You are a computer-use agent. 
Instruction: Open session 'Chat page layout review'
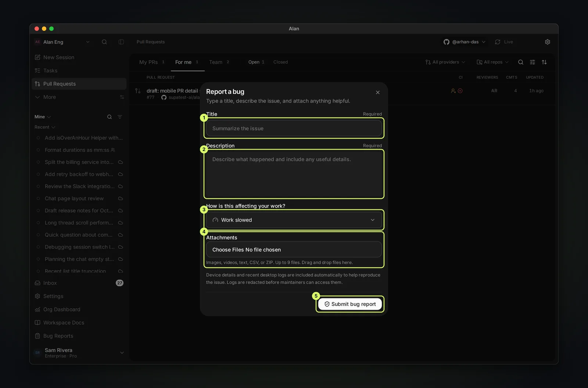(x=79, y=198)
